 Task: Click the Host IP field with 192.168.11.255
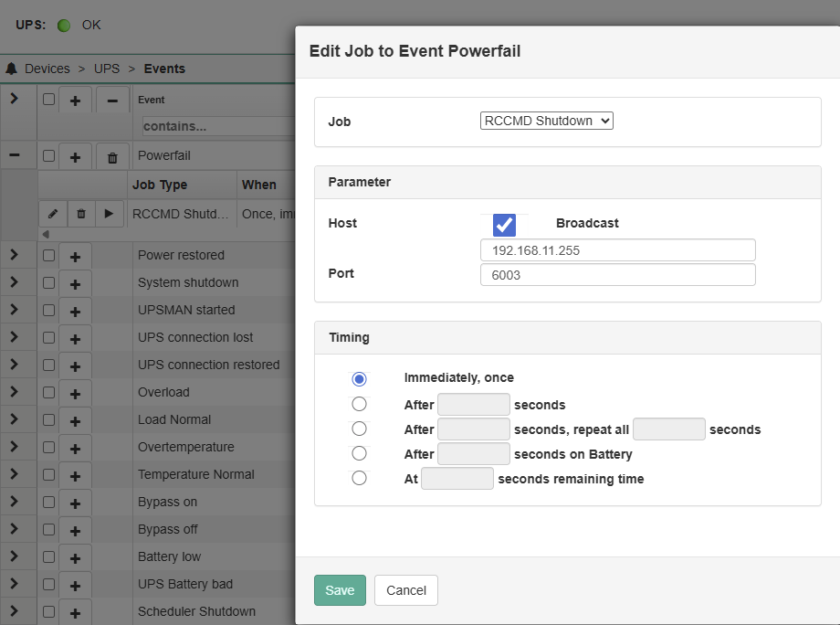point(618,250)
